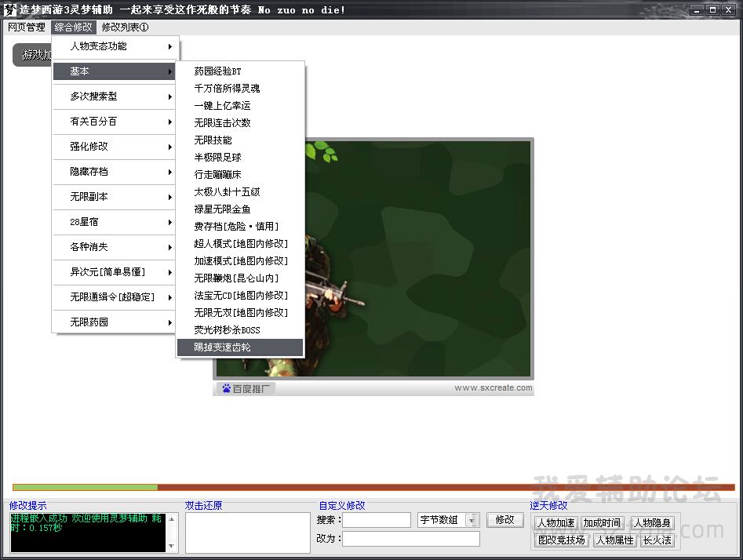
Task: Open the 网页管理 menu
Action: coord(26,27)
